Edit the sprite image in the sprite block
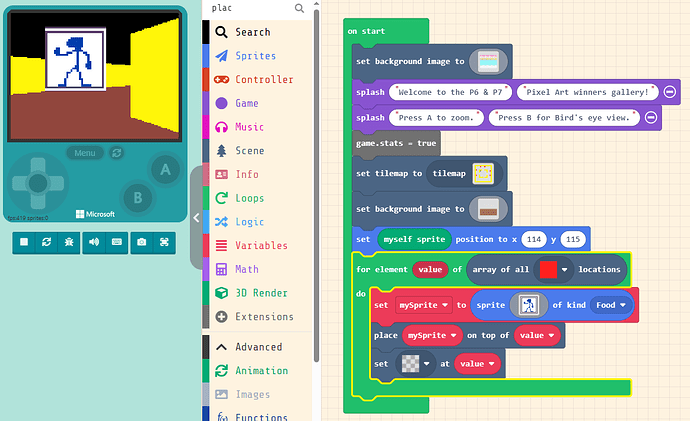 coord(529,305)
